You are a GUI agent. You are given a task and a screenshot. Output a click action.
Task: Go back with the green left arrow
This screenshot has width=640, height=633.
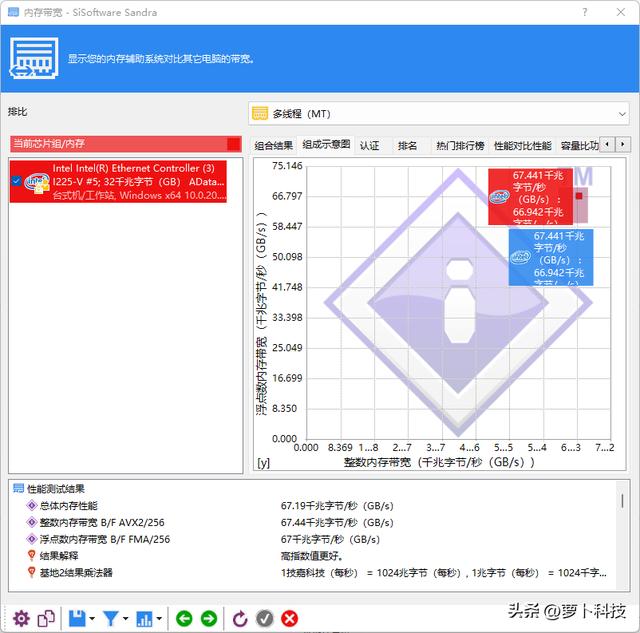click(184, 619)
